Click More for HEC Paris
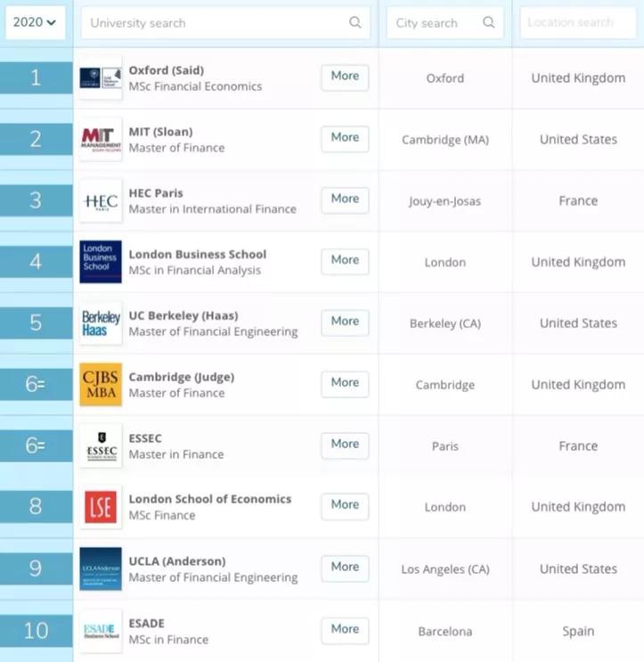The height and width of the screenshot is (662, 644). click(345, 200)
